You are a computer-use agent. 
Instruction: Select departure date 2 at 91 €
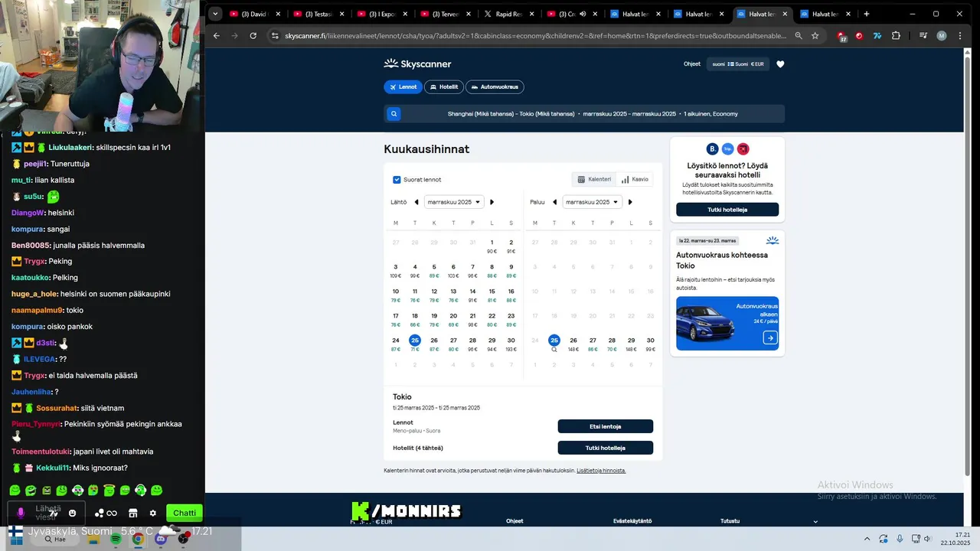[511, 246]
